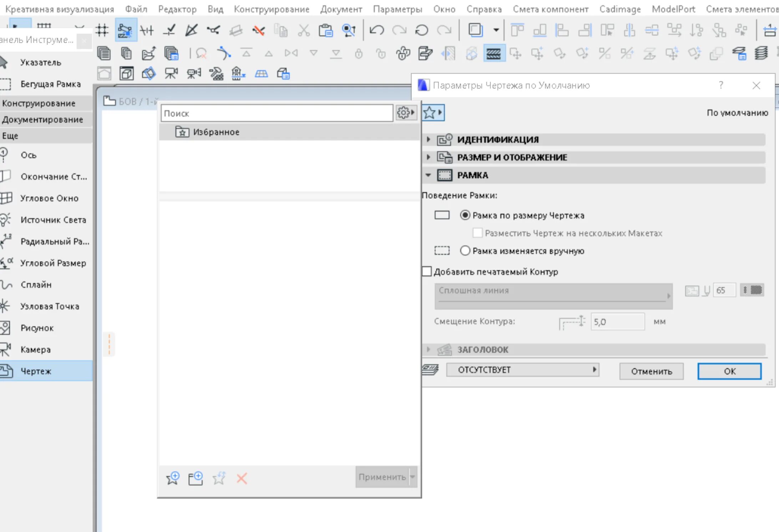Click the OK button
The image size is (779, 532).
[729, 371]
